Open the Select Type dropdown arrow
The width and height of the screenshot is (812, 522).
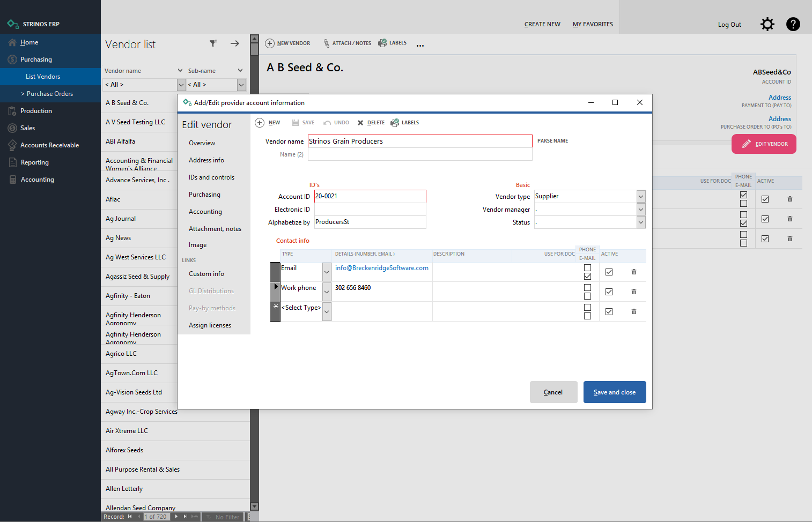[327, 311]
